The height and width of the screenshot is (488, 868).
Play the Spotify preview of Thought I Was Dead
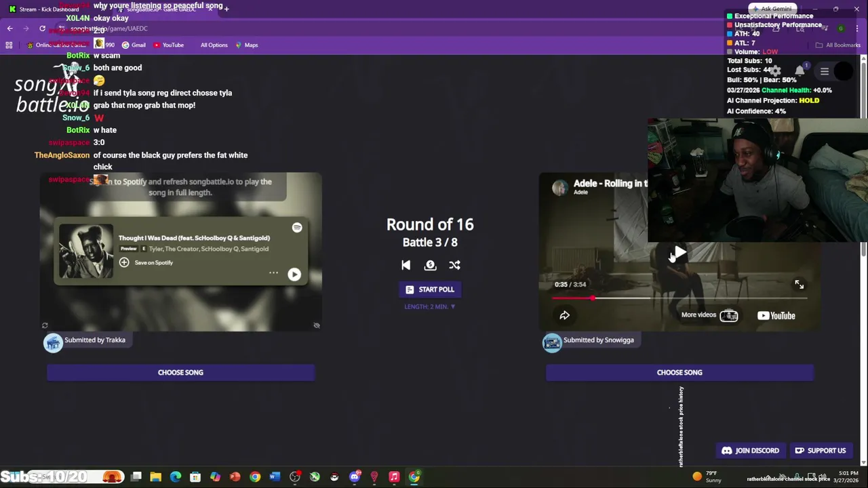coord(294,274)
